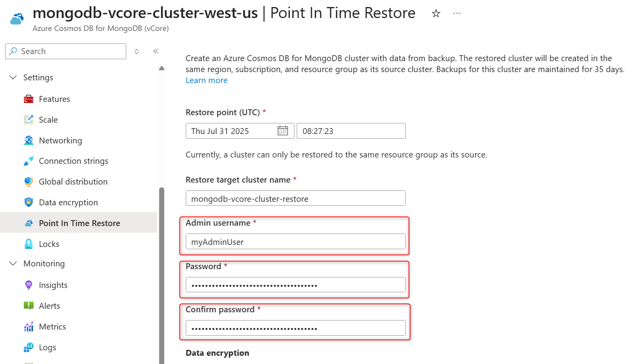
Task: Toggle expand/collapse all menu groups
Action: [x=136, y=51]
